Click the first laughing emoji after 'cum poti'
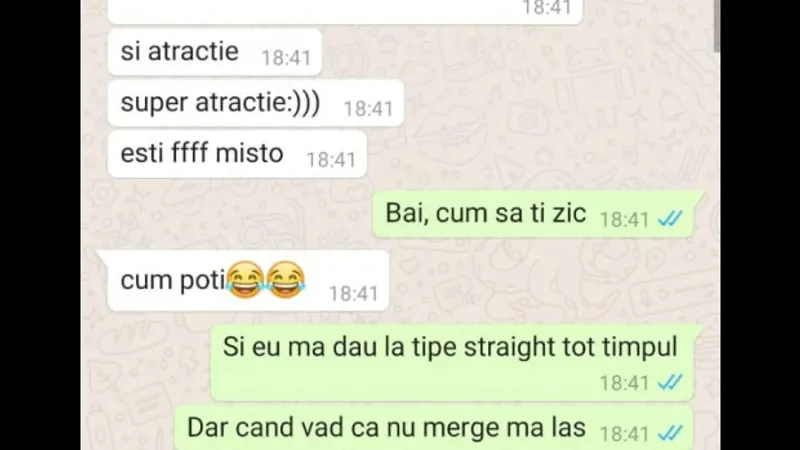The height and width of the screenshot is (450, 800). [x=245, y=280]
